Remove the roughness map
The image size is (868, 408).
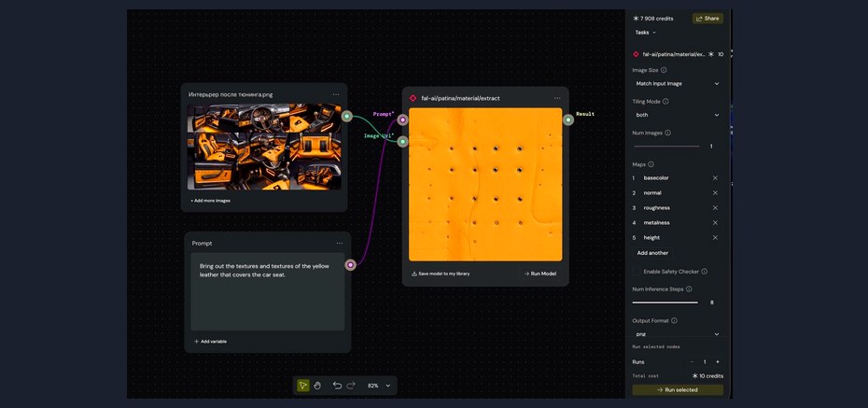point(715,207)
